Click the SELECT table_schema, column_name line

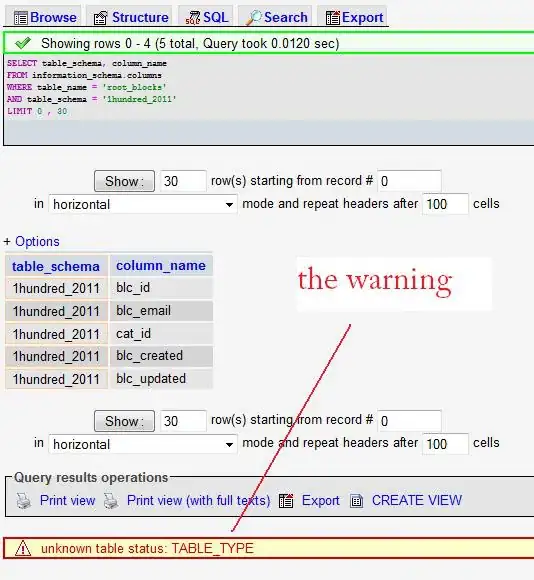coord(87,63)
